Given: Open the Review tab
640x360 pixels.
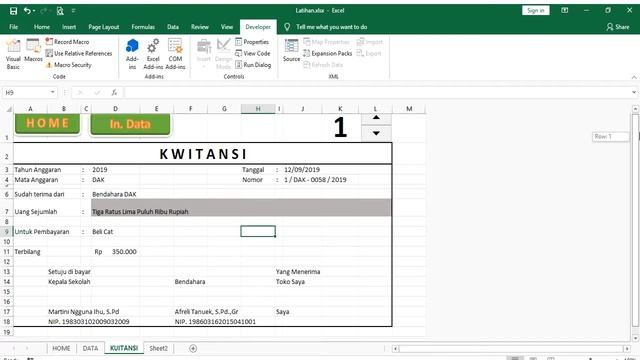Looking at the screenshot, I should click(x=200, y=27).
